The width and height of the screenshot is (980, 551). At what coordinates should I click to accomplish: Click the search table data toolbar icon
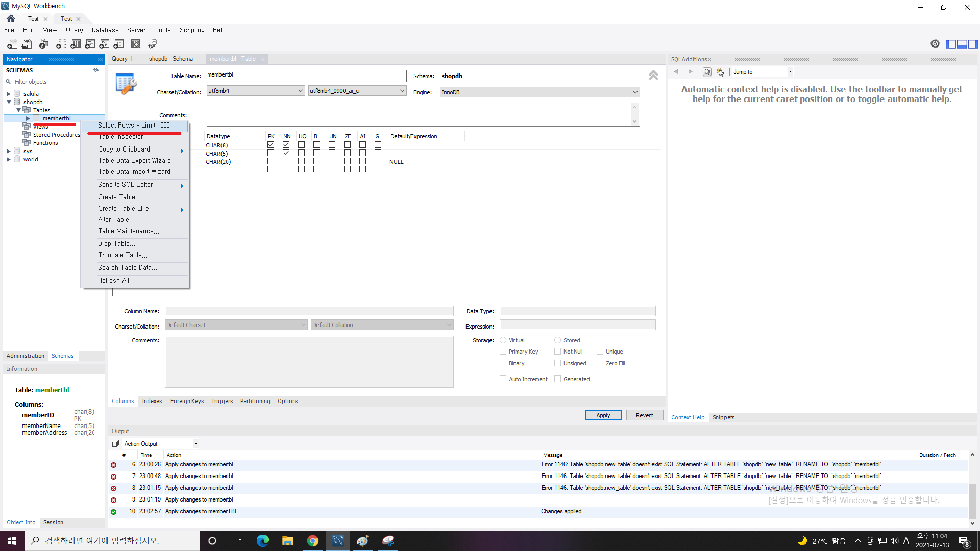coord(136,44)
